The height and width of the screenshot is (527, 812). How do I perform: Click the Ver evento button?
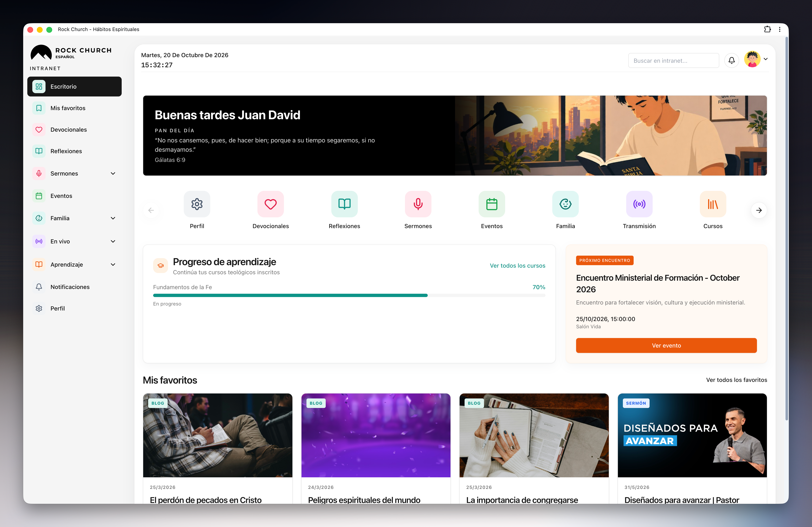pos(666,345)
